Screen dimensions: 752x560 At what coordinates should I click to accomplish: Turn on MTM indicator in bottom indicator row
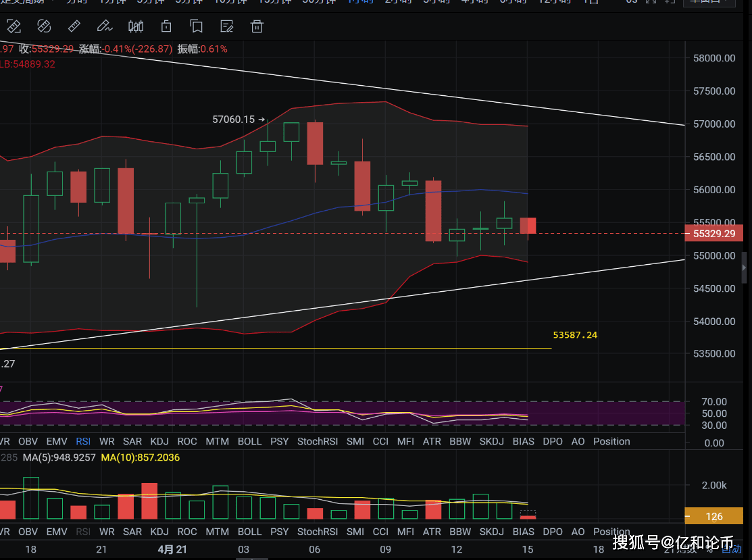point(217,532)
